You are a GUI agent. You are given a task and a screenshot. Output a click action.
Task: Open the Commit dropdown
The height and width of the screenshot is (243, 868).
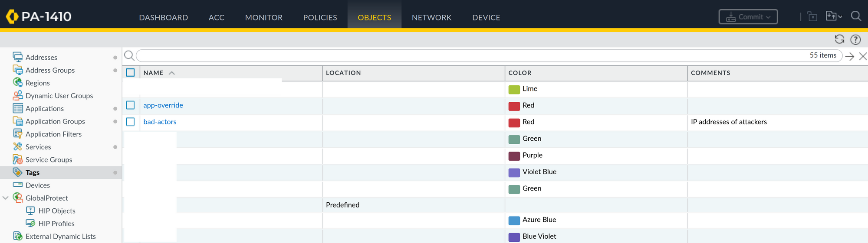pyautogui.click(x=748, y=17)
